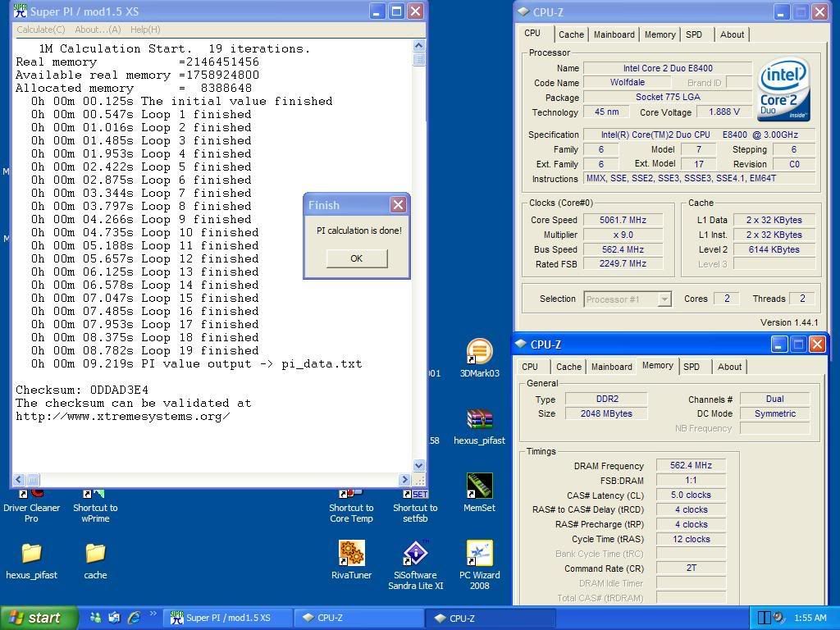Switch to About tab in upper CPU-Z
The width and height of the screenshot is (840, 630).
(732, 34)
